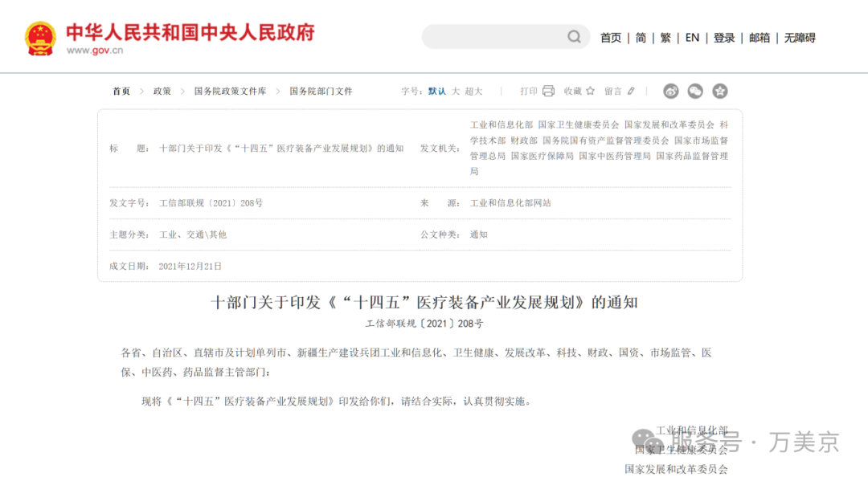Image resolution: width=868 pixels, height=477 pixels.
Task: Click the print icon to print the document
Action: coord(548,91)
